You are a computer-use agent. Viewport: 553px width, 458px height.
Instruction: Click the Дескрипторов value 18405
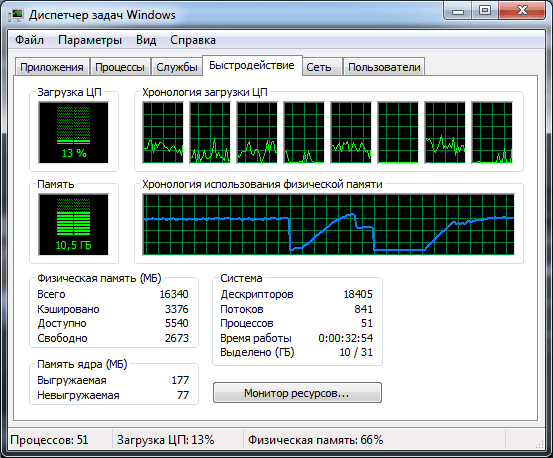pyautogui.click(x=358, y=294)
